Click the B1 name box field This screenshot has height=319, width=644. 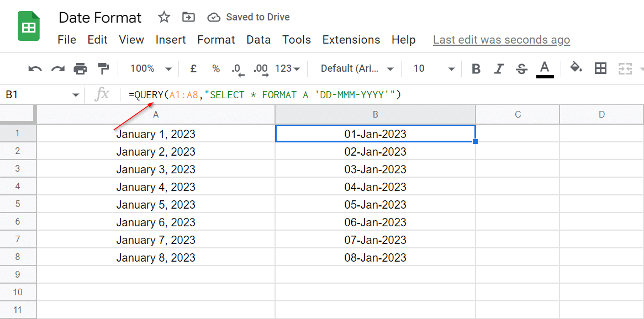click(x=41, y=95)
